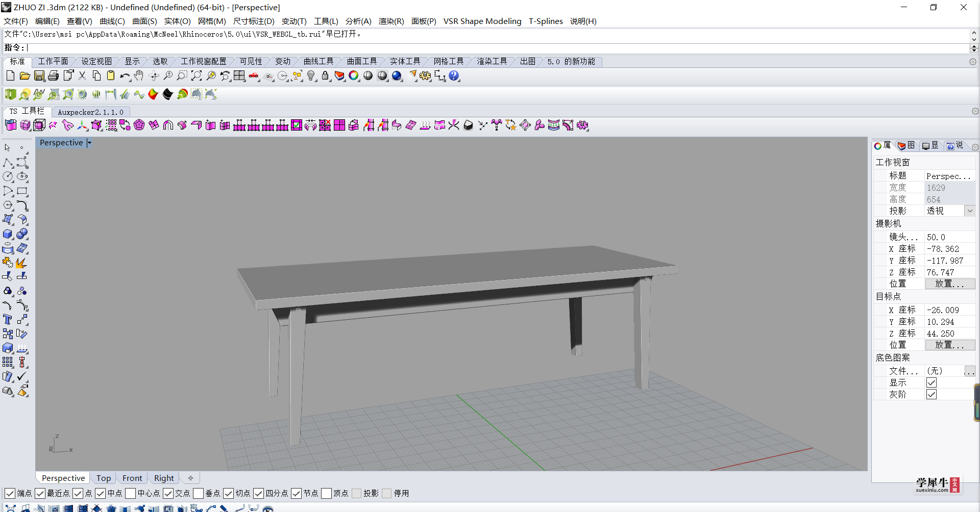Switch to the Auxpecker2.1.1.0 tab
The image size is (980, 512).
[x=90, y=112]
